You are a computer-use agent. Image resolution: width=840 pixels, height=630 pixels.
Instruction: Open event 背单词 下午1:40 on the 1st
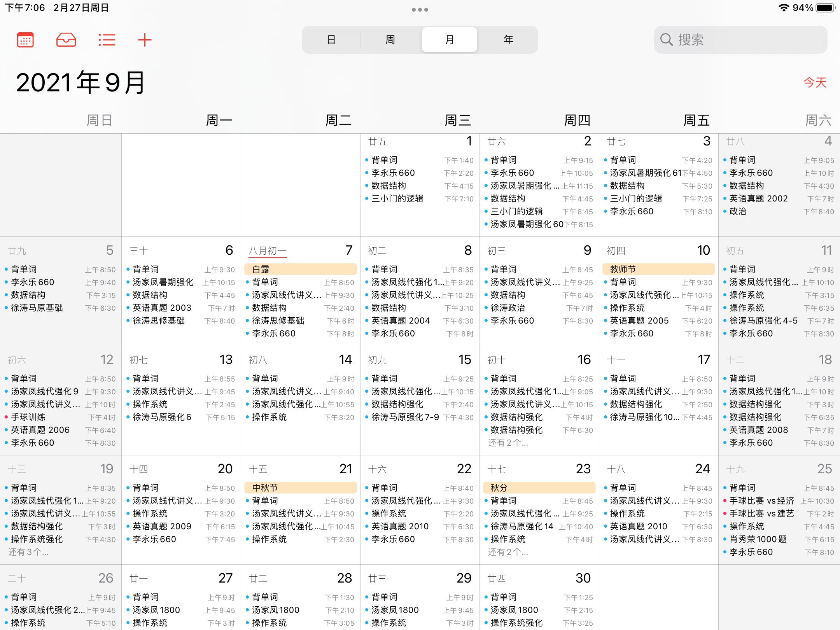click(x=420, y=160)
